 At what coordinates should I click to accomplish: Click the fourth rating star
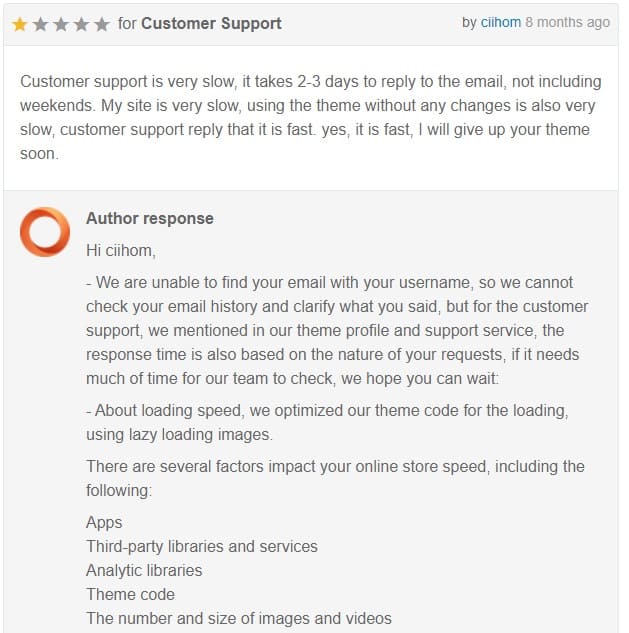[82, 24]
